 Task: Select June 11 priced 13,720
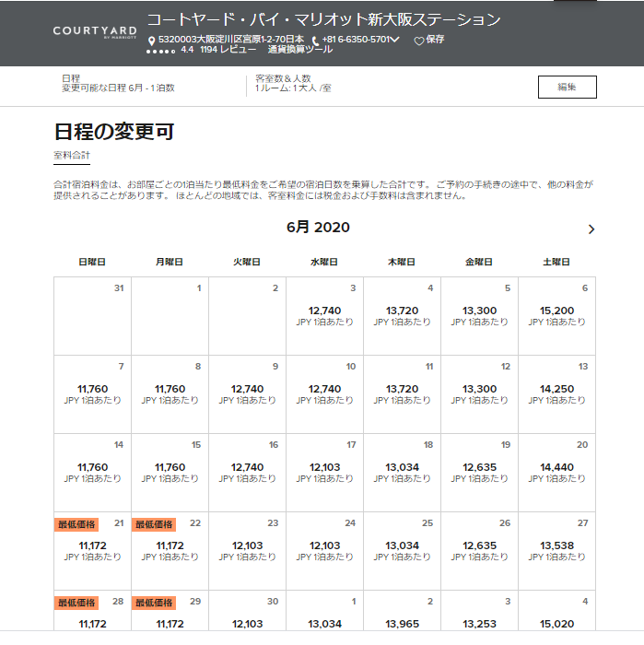click(402, 394)
